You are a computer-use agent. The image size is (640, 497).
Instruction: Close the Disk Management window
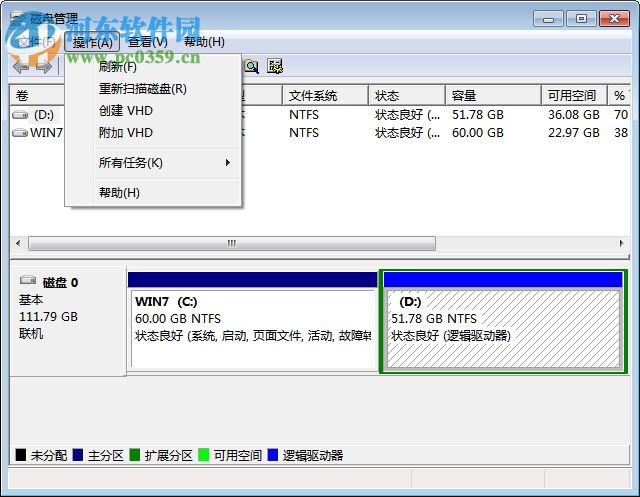pyautogui.click(x=614, y=19)
